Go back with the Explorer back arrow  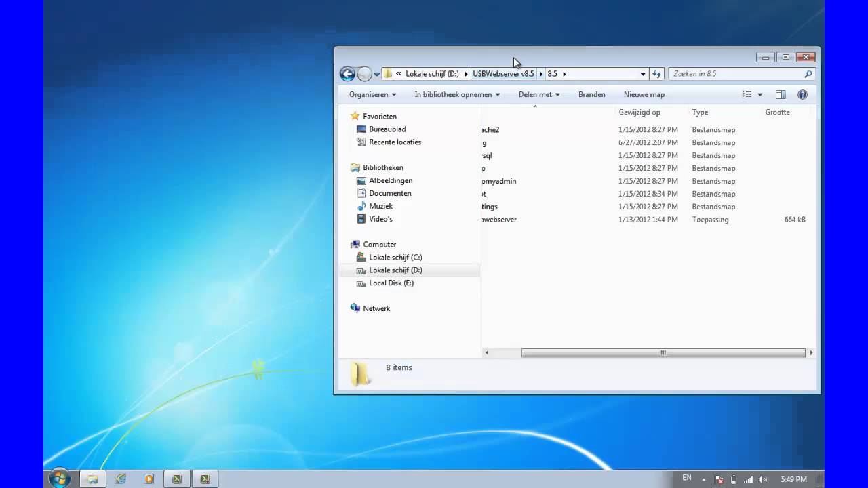(x=347, y=74)
